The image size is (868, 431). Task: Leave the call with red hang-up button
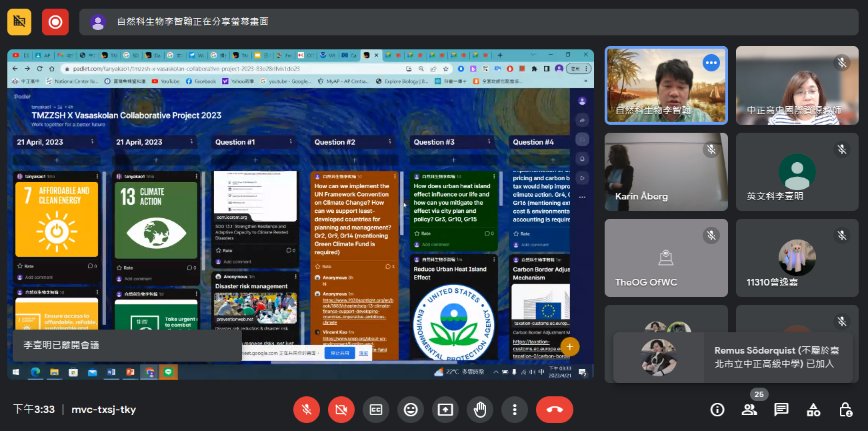click(x=554, y=410)
